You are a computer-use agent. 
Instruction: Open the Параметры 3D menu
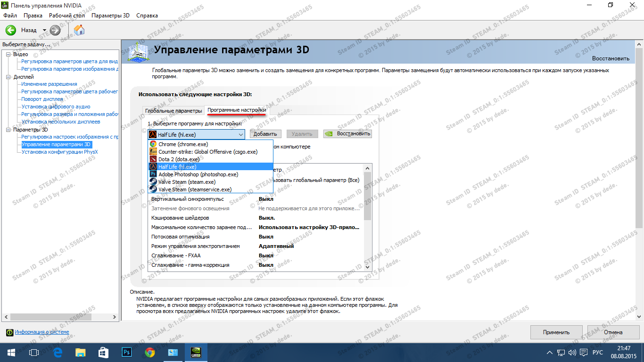tap(110, 16)
